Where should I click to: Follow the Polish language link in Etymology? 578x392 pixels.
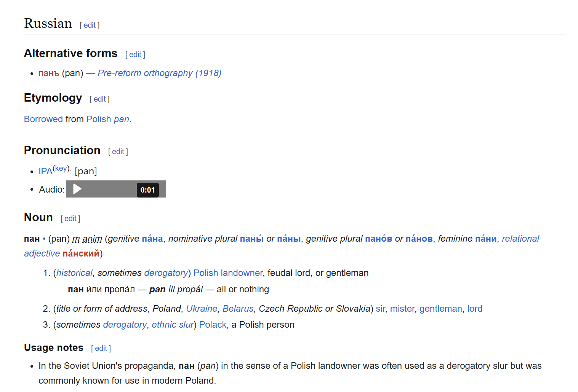99,119
